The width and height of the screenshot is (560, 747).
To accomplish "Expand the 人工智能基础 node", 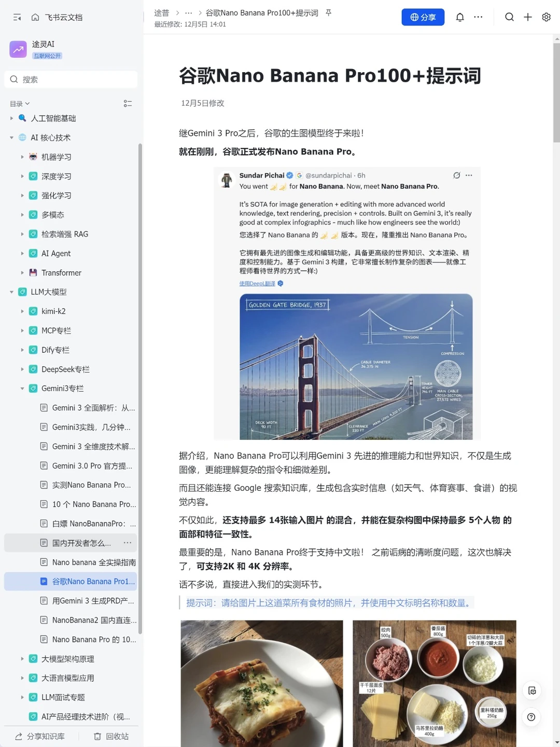I will pos(11,118).
